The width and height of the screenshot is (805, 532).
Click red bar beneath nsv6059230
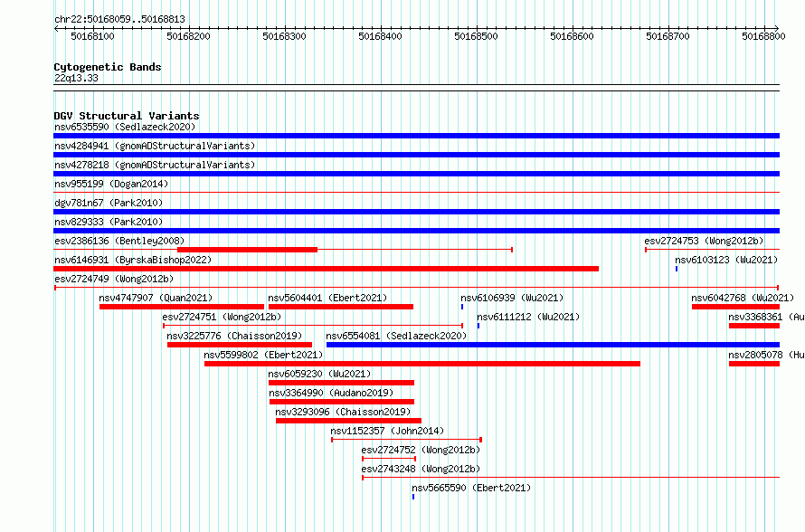pos(341,383)
